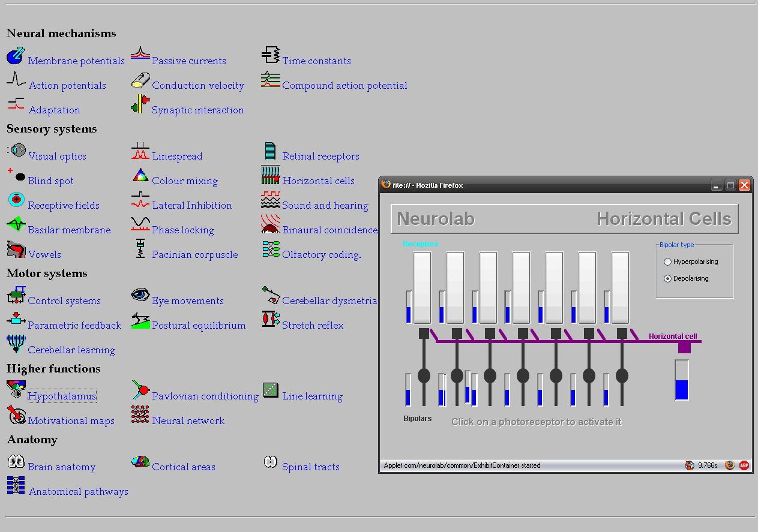Follow the Synaptic interaction link

(197, 110)
